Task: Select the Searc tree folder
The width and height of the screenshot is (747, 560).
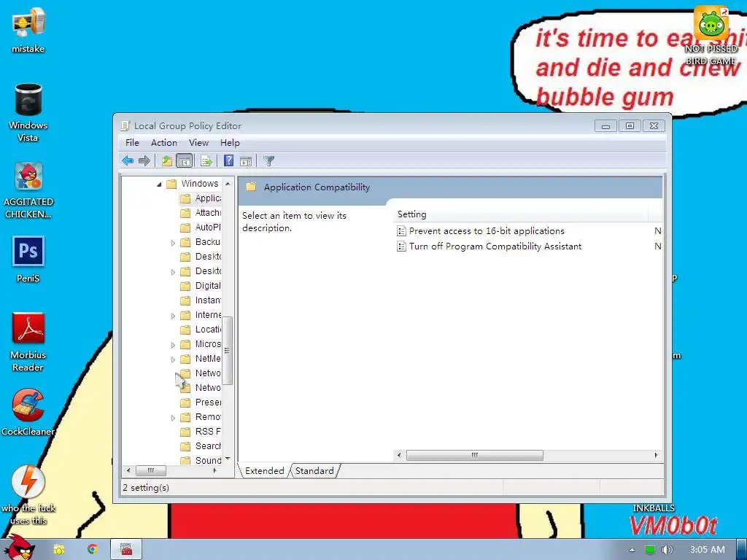Action: click(x=201, y=446)
